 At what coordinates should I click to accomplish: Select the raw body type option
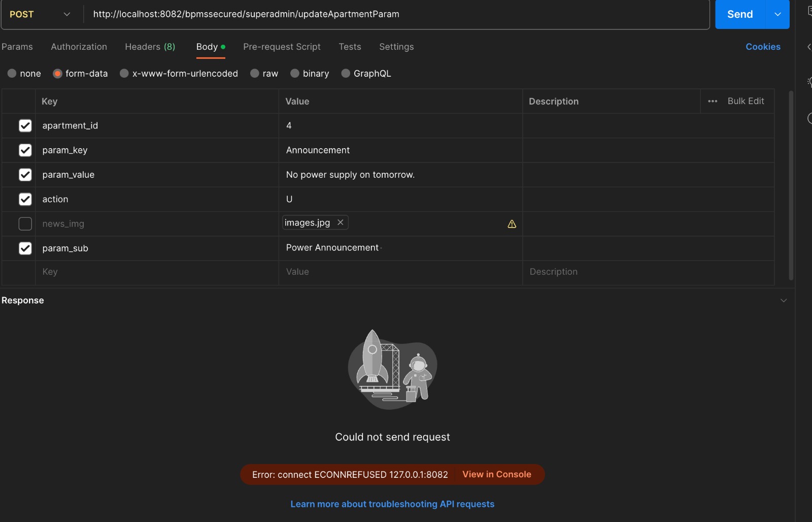click(x=255, y=74)
